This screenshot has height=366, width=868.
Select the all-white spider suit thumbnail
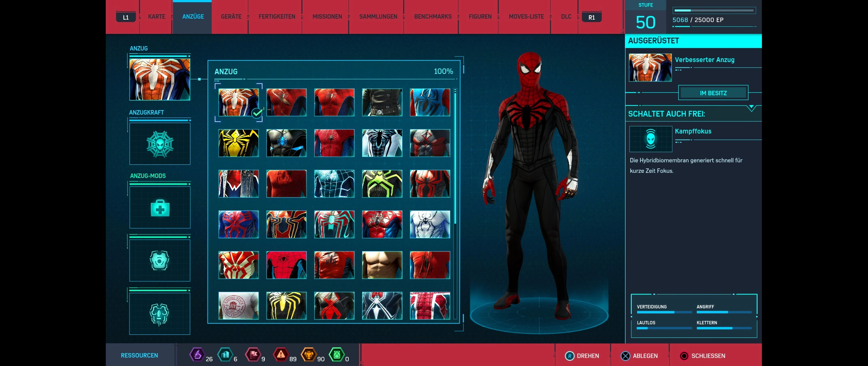click(430, 224)
